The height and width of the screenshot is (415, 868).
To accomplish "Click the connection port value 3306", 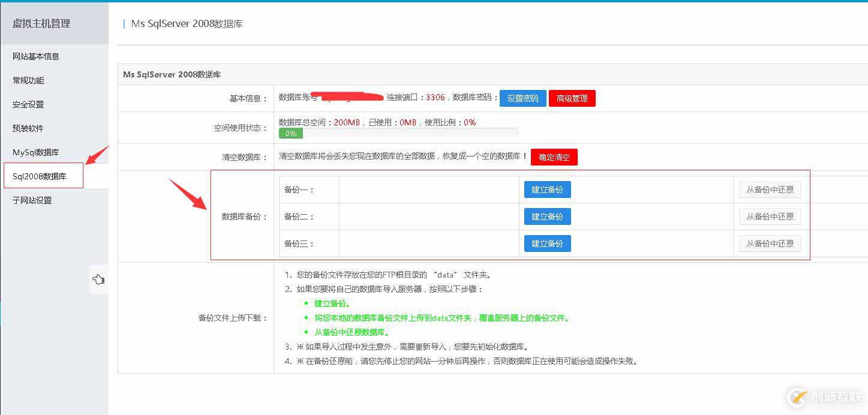I will click(435, 97).
